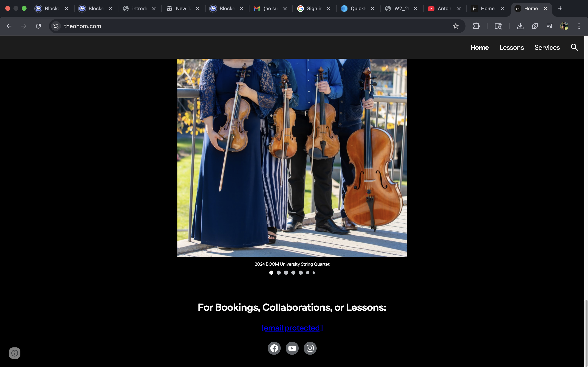Select the second carousel slide dot

(279, 273)
